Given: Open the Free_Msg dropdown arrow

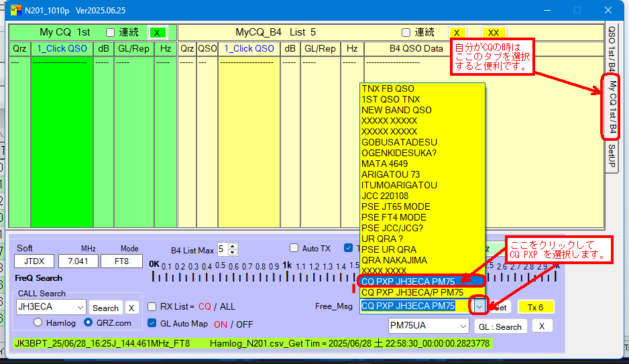Looking at the screenshot, I should point(479,306).
